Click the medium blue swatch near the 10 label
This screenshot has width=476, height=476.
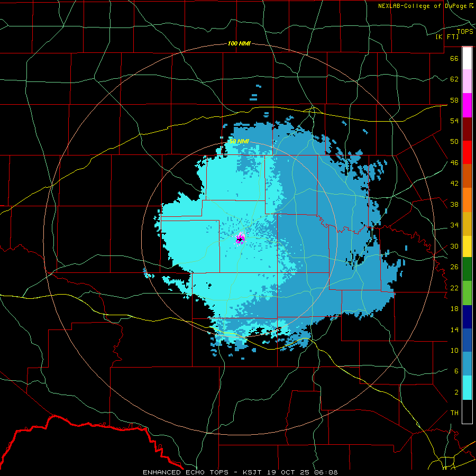tap(467, 340)
